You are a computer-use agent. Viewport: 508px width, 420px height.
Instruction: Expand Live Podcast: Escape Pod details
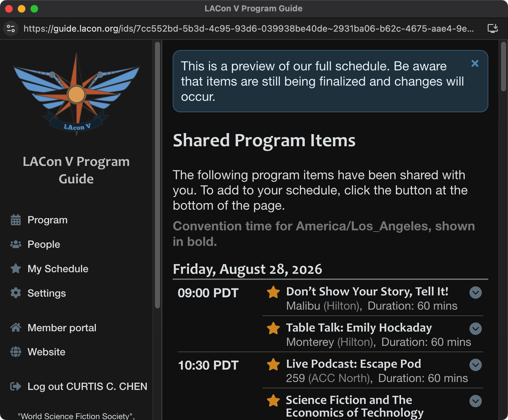click(x=475, y=365)
